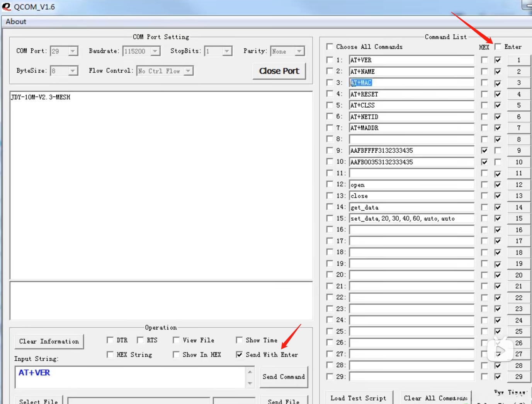532x404 pixels.
Task: Open the About menu
Action: click(16, 22)
